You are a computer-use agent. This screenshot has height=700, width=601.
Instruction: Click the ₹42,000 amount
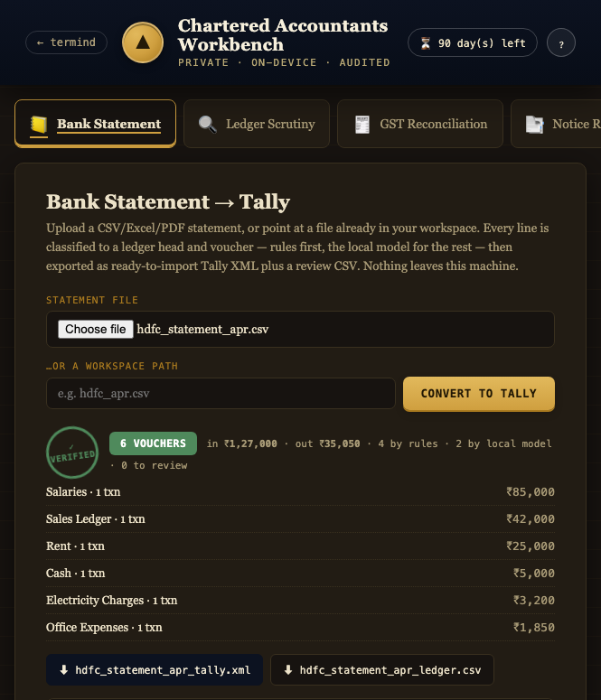tap(531, 519)
